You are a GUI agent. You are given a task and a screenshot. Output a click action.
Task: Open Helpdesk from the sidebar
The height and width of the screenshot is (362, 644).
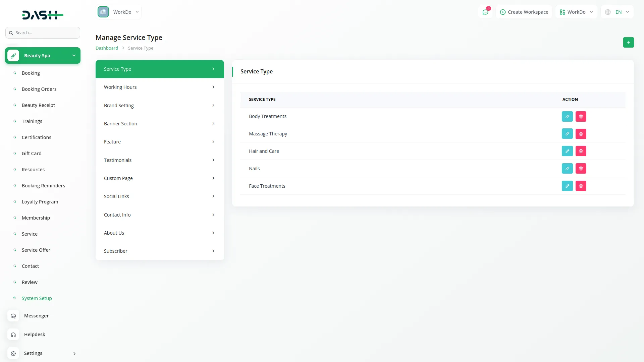point(34,335)
